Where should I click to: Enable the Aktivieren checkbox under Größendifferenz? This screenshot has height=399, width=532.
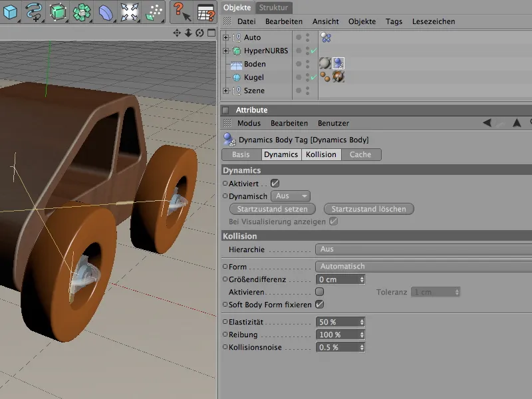point(319,292)
